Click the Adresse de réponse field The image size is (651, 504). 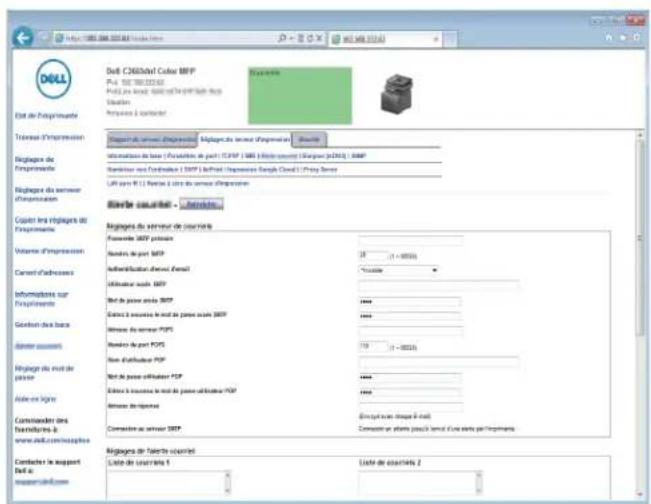pos(411,407)
